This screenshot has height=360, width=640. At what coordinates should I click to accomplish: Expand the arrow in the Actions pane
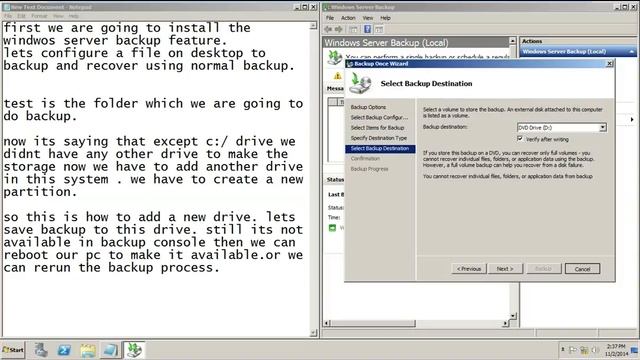632,120
